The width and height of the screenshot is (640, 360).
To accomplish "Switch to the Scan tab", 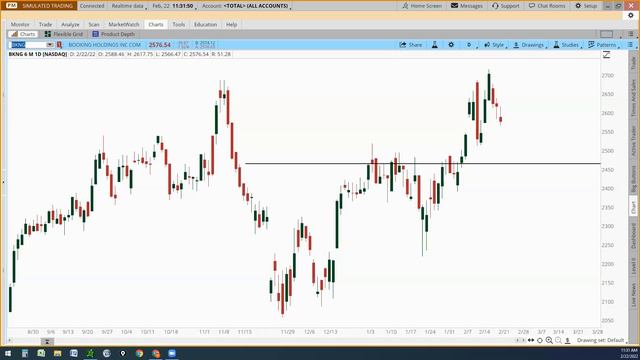I will click(94, 24).
